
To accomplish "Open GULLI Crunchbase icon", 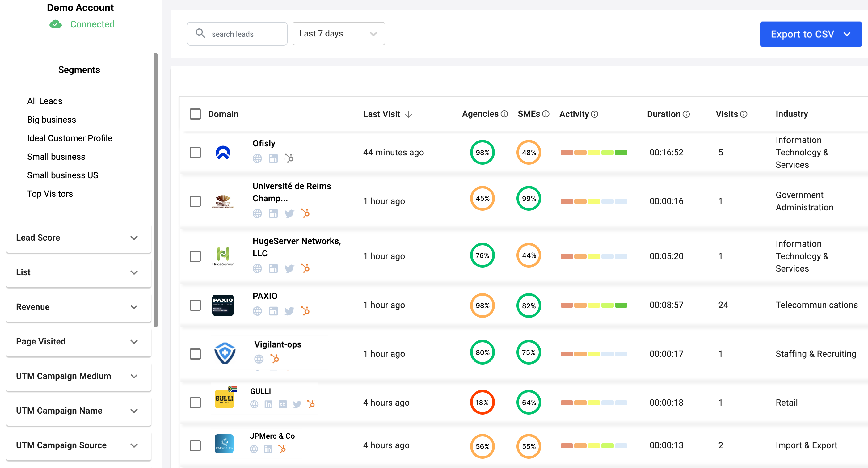I will pos(282,404).
